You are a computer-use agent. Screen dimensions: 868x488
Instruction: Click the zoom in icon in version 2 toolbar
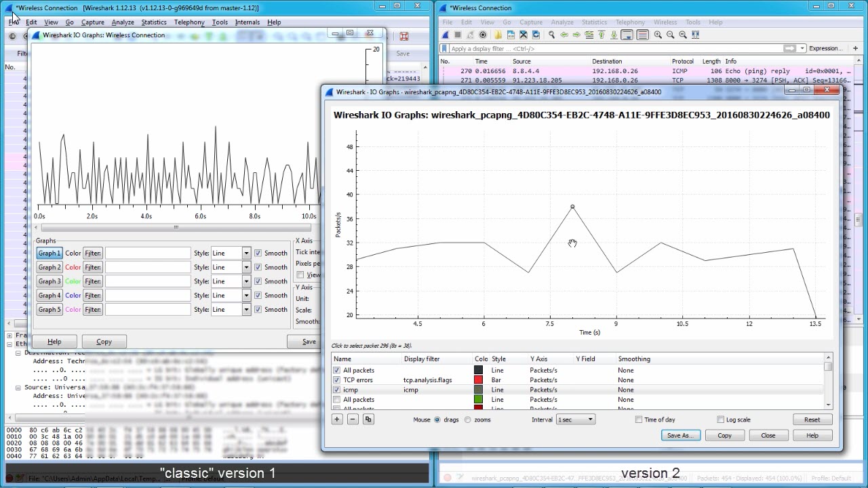click(x=658, y=35)
